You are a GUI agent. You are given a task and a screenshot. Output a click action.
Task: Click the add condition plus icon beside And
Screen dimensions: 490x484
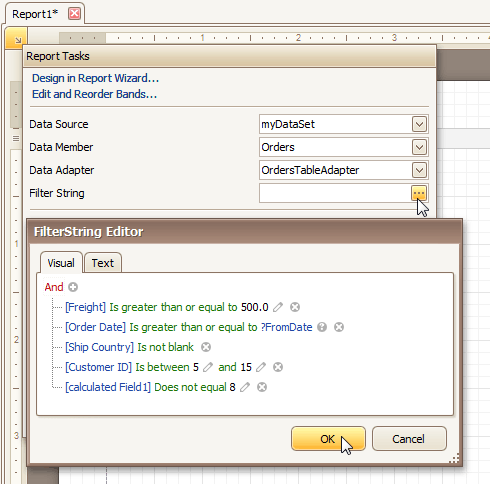click(x=73, y=287)
